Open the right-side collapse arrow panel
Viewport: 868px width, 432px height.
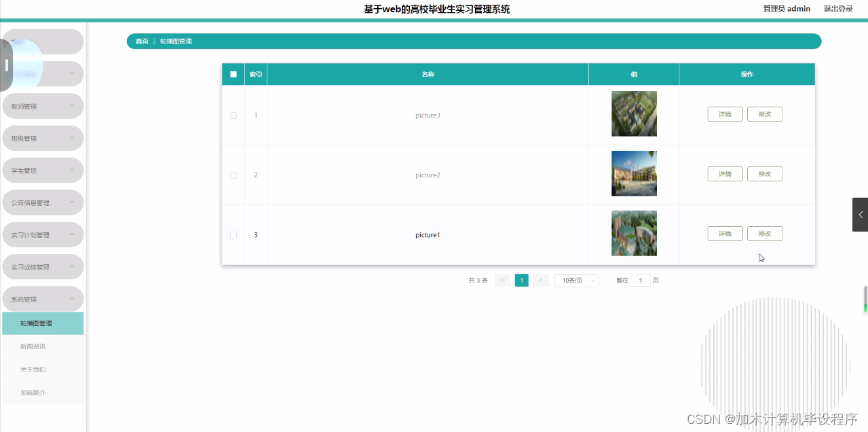[x=860, y=214]
